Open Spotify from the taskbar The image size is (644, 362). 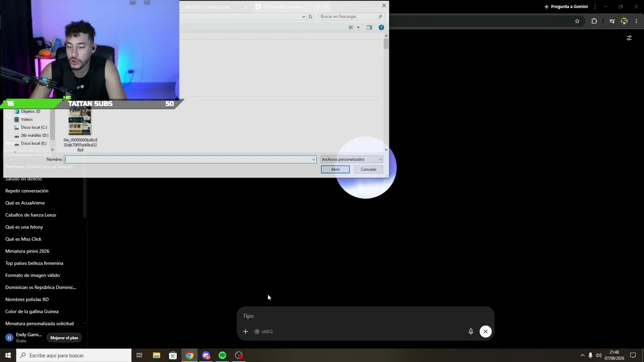point(222,355)
